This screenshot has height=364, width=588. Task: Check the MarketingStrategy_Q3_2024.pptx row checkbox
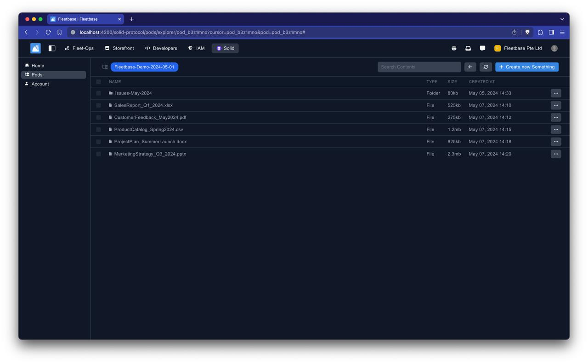coord(98,154)
